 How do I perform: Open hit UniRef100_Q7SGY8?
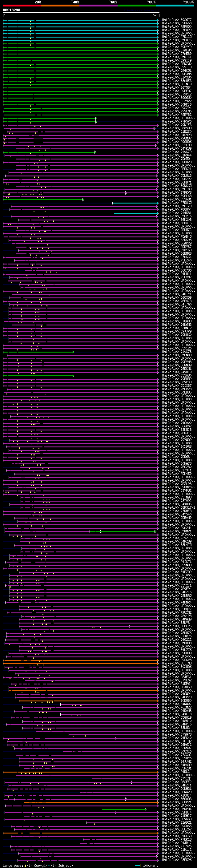[177, 735]
